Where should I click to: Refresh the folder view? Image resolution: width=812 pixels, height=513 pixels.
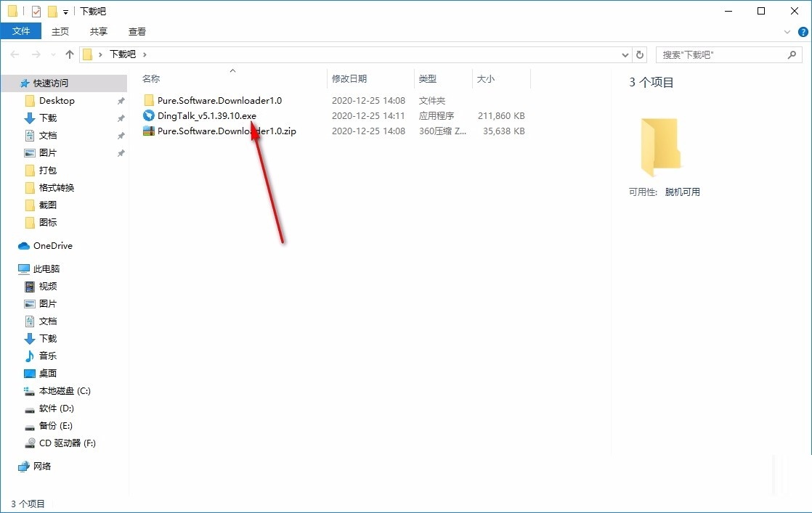(x=639, y=54)
